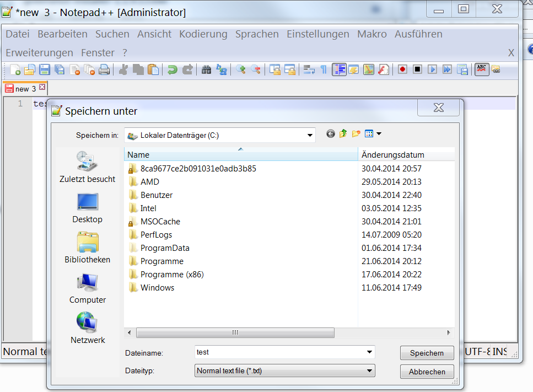Click the Redo arrow icon

pos(187,69)
